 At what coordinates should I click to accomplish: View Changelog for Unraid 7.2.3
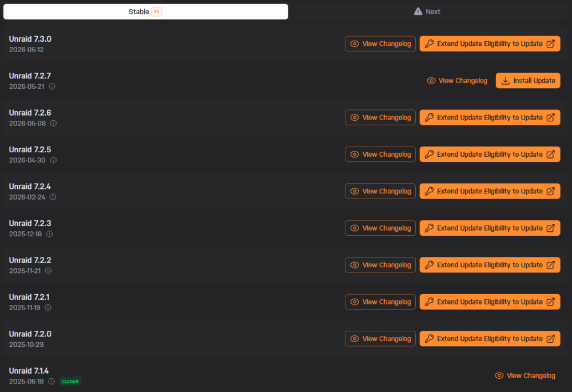coord(380,228)
